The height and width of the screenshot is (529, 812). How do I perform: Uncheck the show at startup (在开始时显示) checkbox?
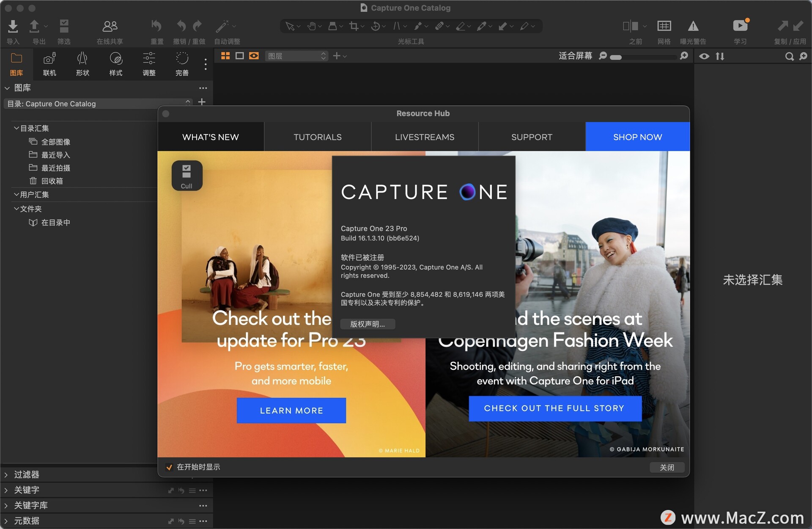169,467
